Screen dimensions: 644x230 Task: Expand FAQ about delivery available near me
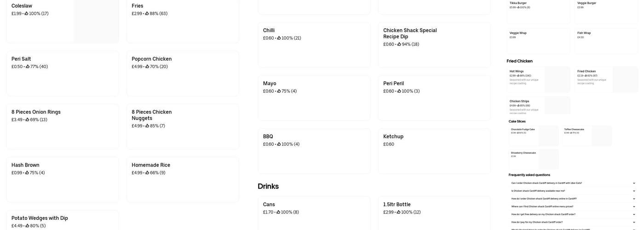tap(634, 191)
